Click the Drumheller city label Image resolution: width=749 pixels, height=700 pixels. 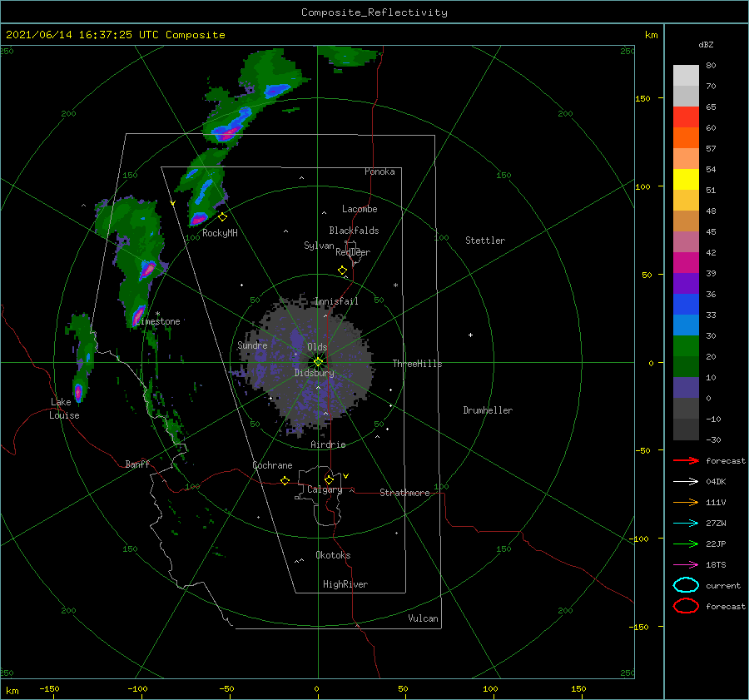pos(488,410)
